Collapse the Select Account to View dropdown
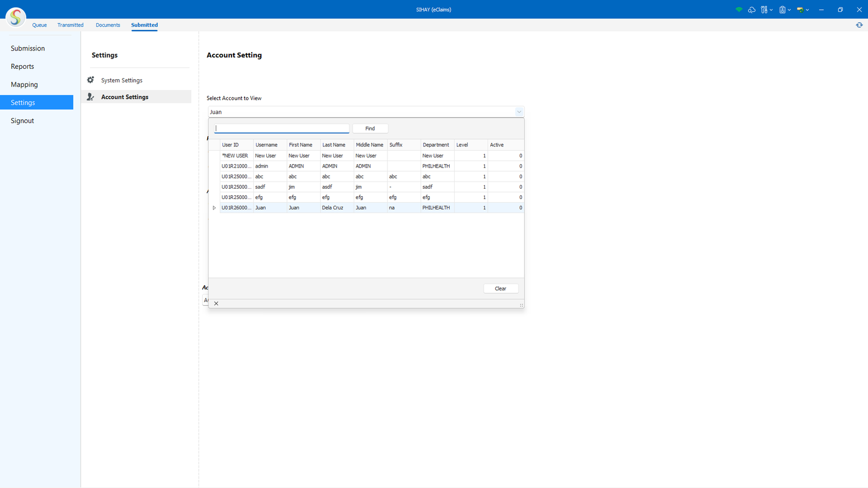Screen dimensions: 868x488 point(519,112)
